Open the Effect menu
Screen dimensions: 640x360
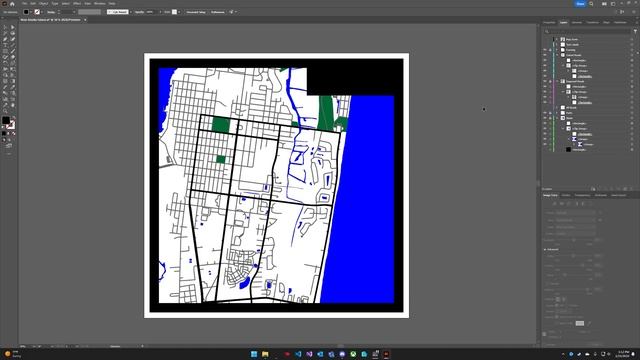tap(77, 4)
